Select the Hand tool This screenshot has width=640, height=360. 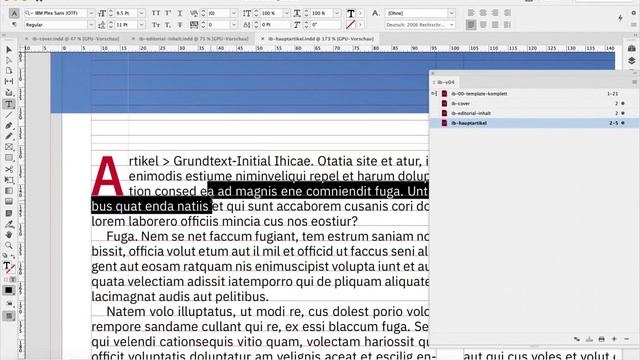9,235
